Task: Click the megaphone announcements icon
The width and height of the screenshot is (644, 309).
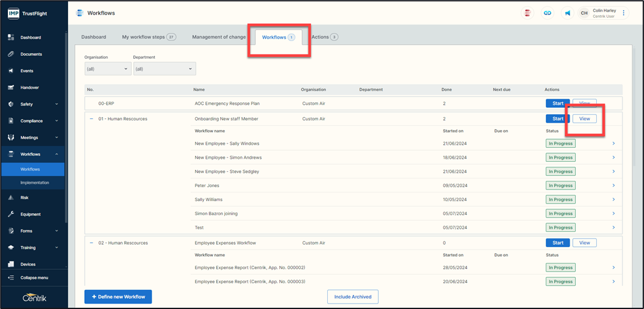Action: point(567,13)
